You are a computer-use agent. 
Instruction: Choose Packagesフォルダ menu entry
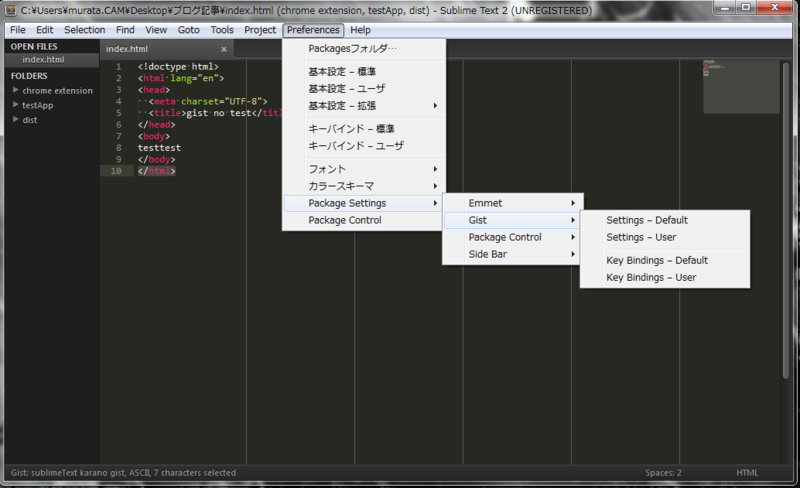(x=364, y=48)
